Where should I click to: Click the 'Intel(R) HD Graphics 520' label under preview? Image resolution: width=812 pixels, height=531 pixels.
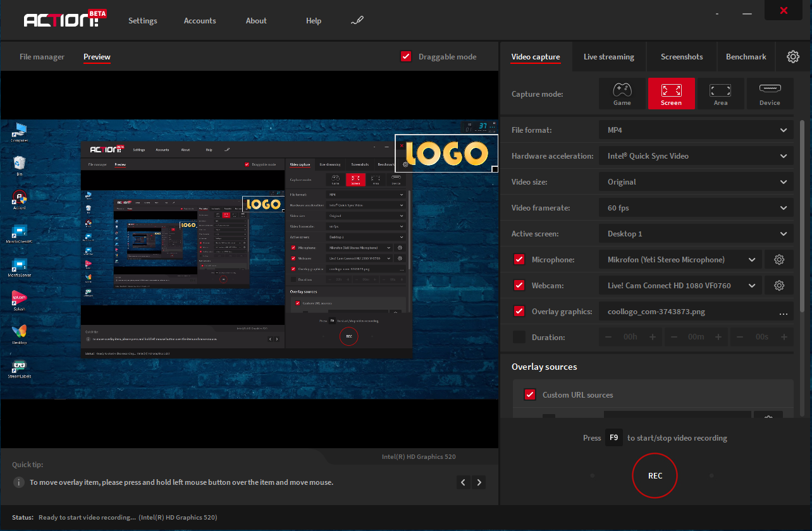419,456
